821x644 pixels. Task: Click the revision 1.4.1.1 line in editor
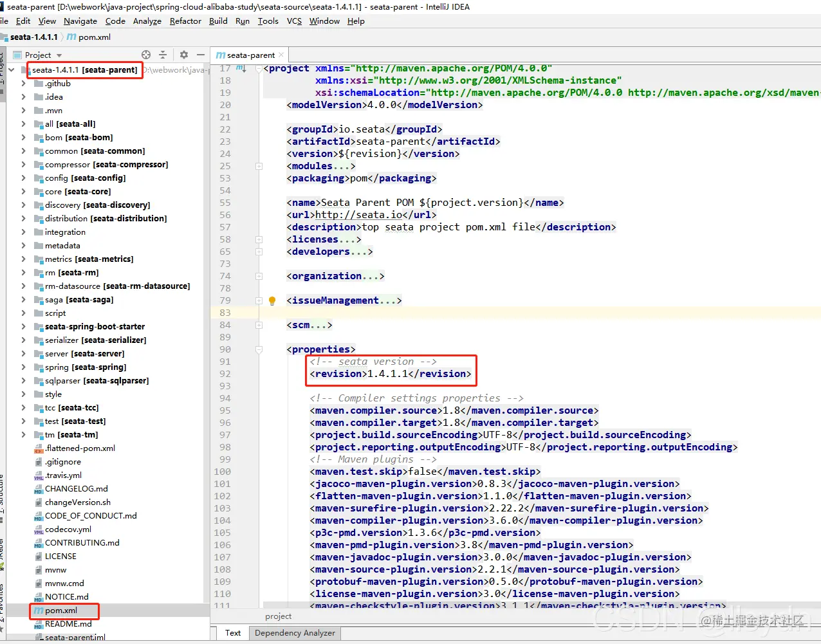pyautogui.click(x=391, y=374)
